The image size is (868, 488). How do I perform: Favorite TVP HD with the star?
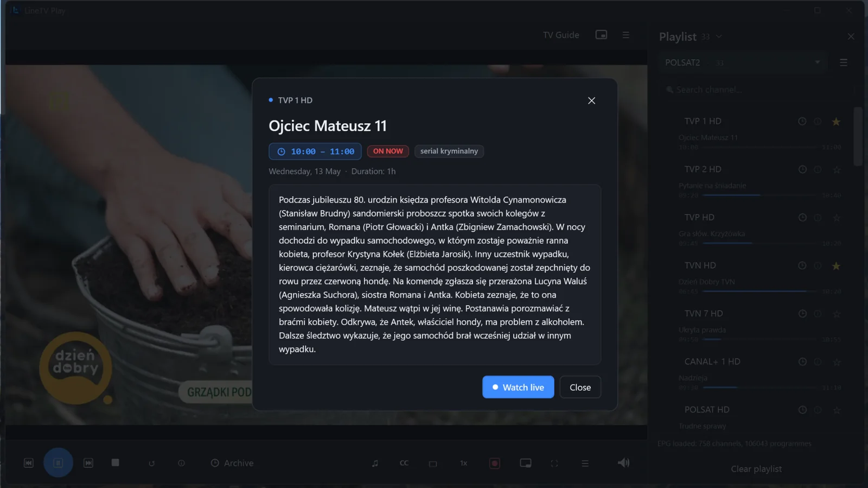(836, 218)
